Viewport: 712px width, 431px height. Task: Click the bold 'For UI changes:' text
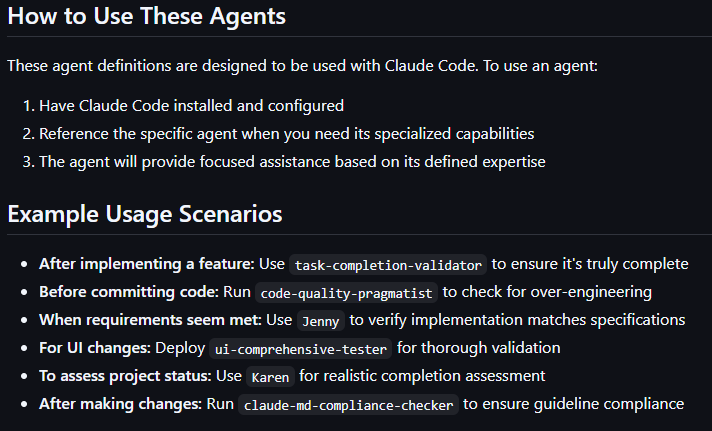95,348
